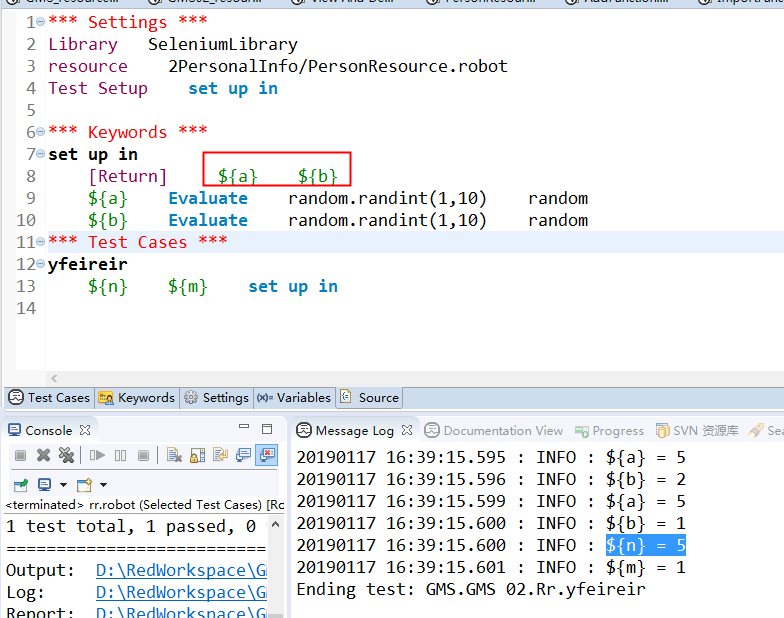This screenshot has height=618, width=784.
Task: Toggle the Pin Console icon
Action: [x=21, y=484]
